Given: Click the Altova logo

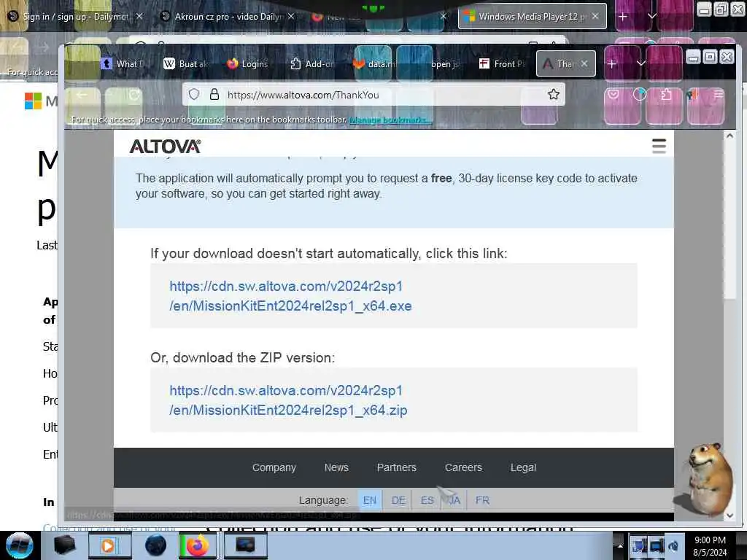Looking at the screenshot, I should tap(165, 146).
